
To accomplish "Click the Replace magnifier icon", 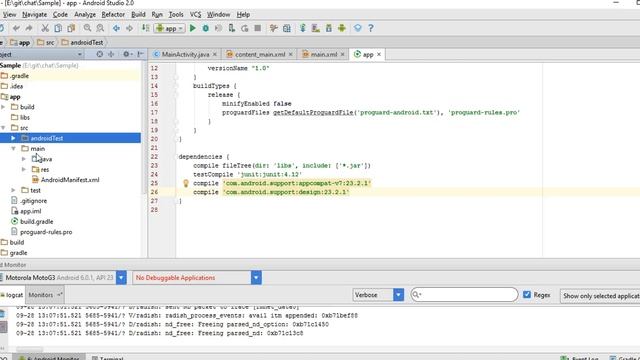I will coord(100,28).
